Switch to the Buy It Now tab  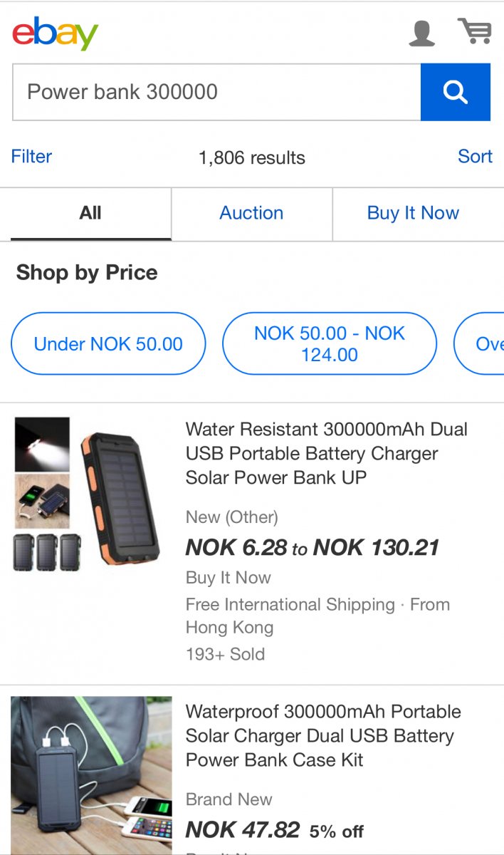413,213
